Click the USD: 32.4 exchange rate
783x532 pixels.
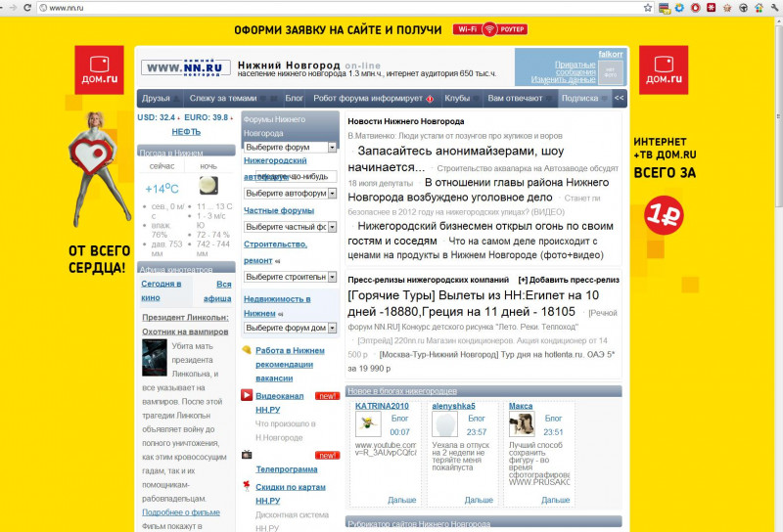pyautogui.click(x=157, y=117)
